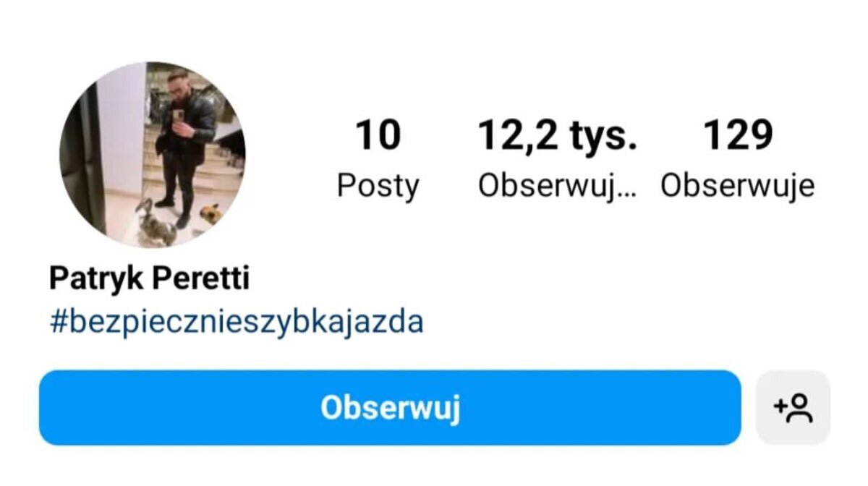Click the Obserwuje following label
The height and width of the screenshot is (486, 868).
(738, 186)
